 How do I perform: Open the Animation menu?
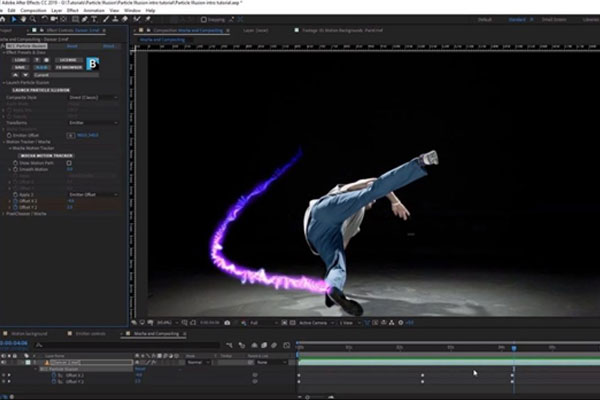click(x=94, y=10)
